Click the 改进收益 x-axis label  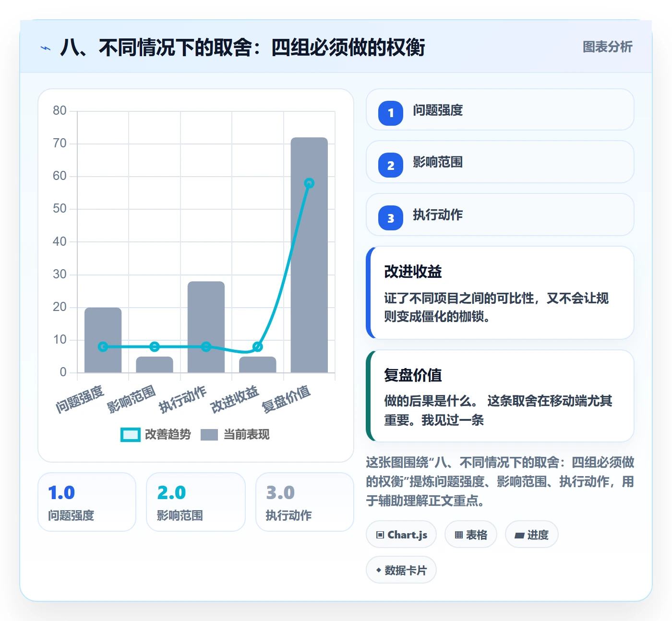click(235, 399)
